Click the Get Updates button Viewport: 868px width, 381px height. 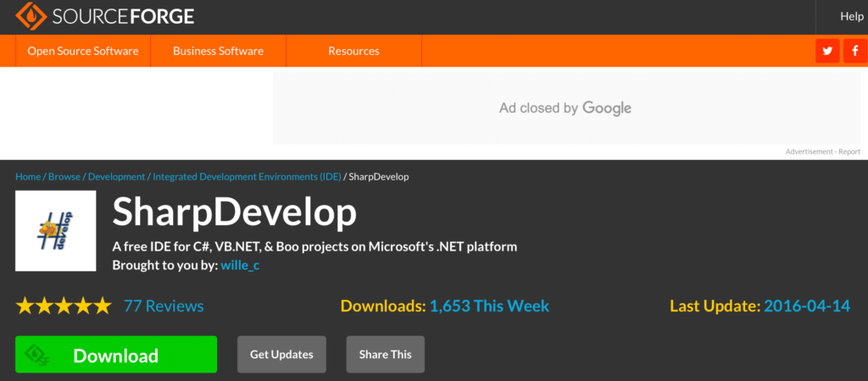[281, 355]
